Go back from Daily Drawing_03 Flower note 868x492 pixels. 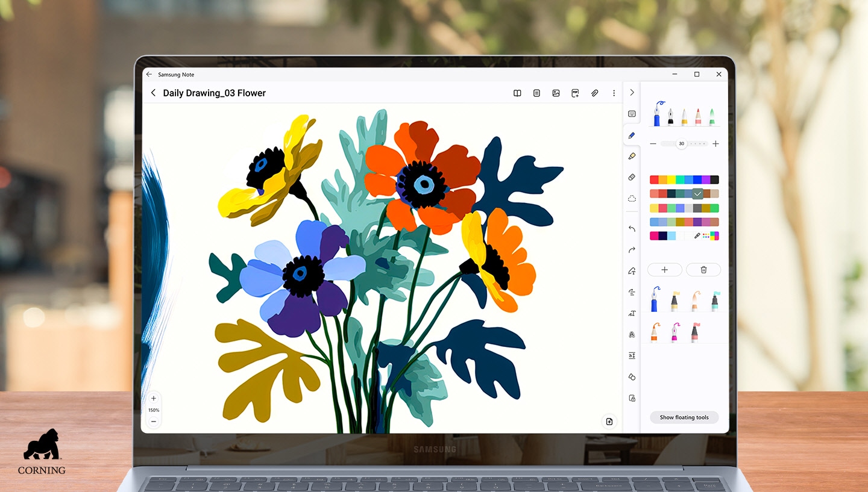[x=153, y=93]
